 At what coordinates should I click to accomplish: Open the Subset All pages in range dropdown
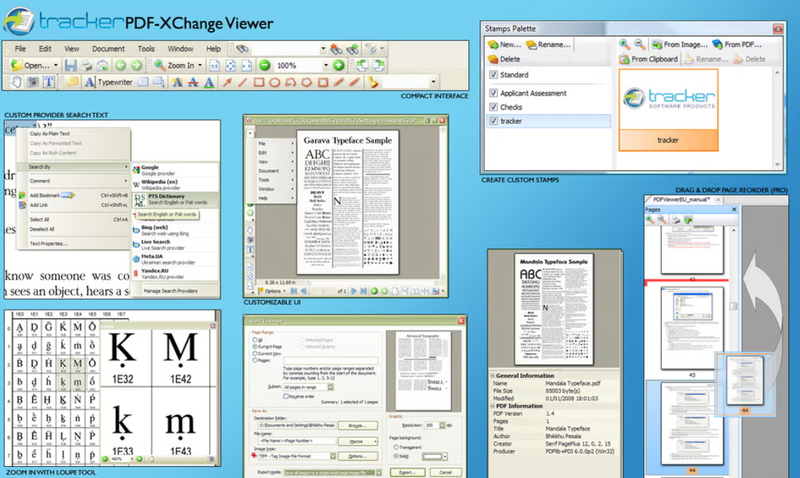pos(330,387)
